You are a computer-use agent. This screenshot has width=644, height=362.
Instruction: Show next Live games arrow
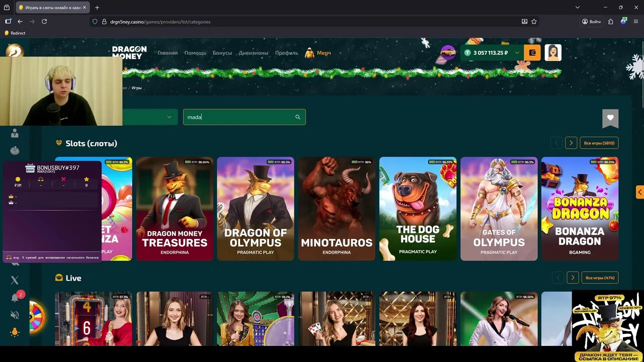click(573, 278)
